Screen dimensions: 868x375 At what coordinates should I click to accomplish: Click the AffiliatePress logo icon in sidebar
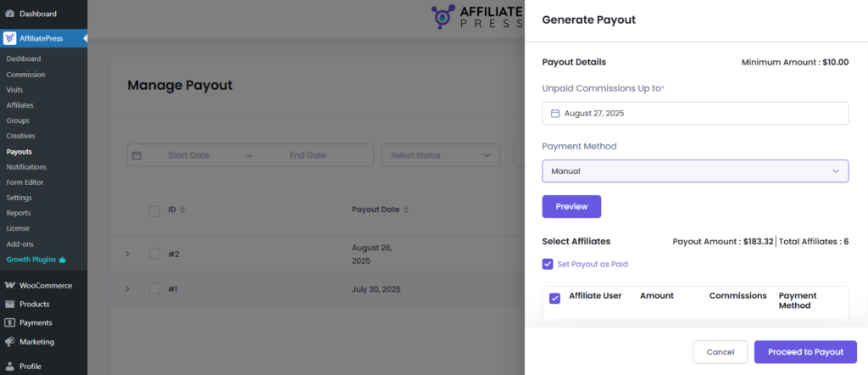tap(9, 38)
